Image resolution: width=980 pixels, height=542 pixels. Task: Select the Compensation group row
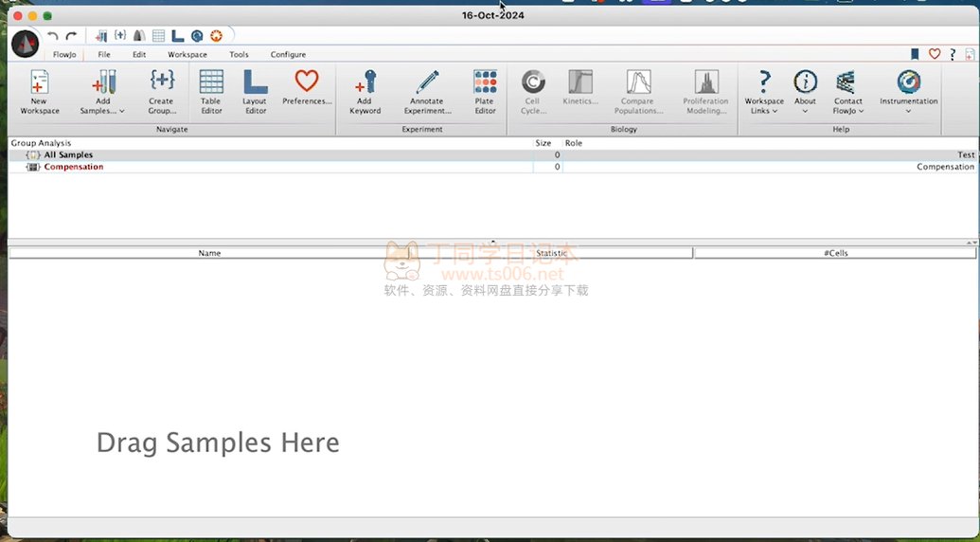73,167
